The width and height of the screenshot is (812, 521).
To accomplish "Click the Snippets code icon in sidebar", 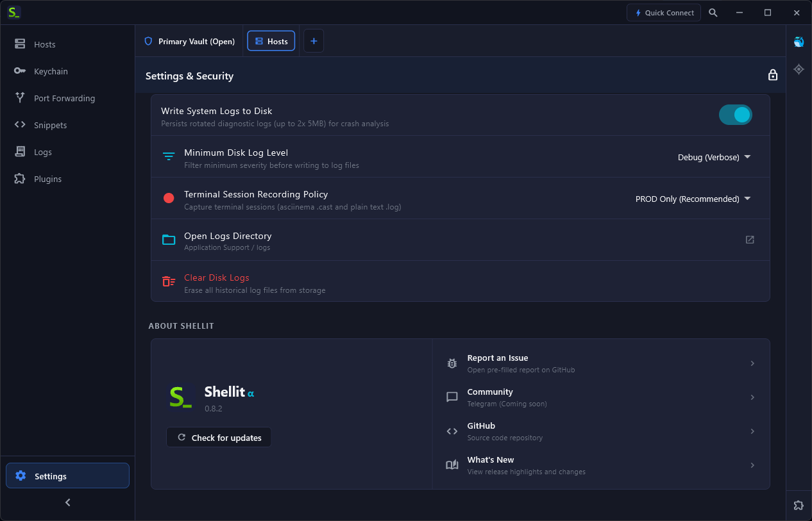I will point(20,124).
